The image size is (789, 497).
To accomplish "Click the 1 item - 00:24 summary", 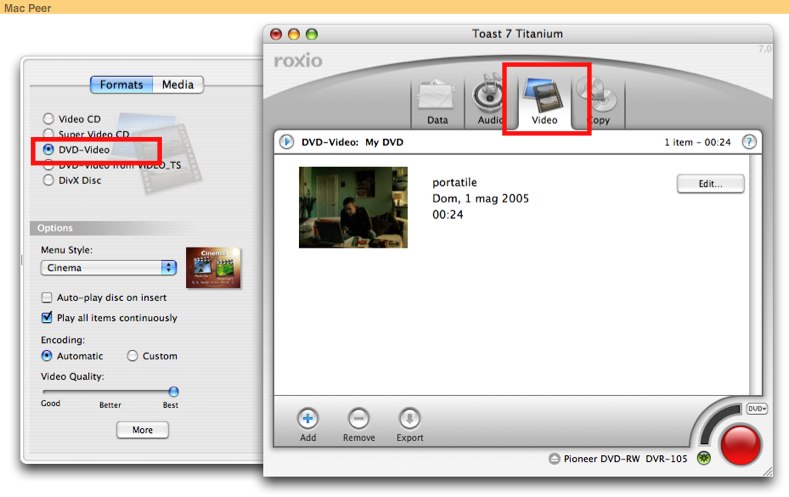I will click(x=697, y=142).
